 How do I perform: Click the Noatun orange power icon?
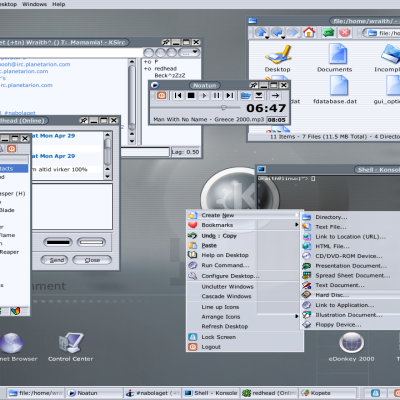point(162,96)
